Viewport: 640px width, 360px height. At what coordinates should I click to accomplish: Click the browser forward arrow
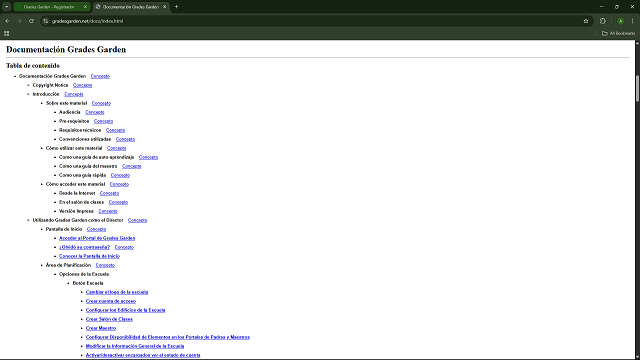tap(19, 21)
